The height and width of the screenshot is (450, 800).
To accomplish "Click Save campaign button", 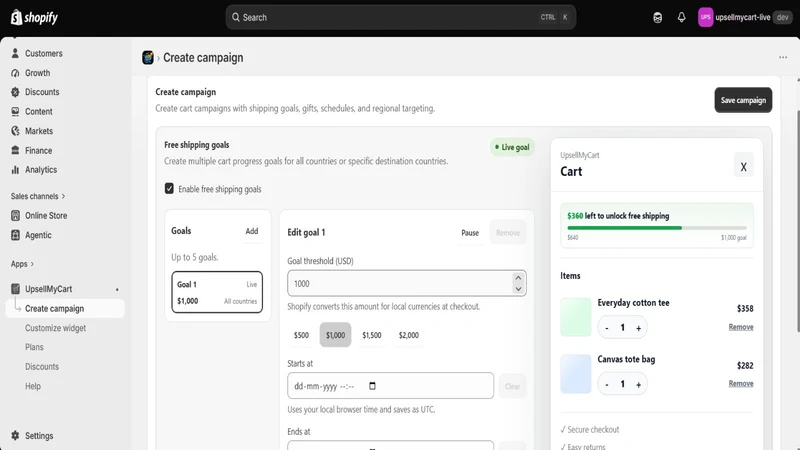I will (x=743, y=100).
